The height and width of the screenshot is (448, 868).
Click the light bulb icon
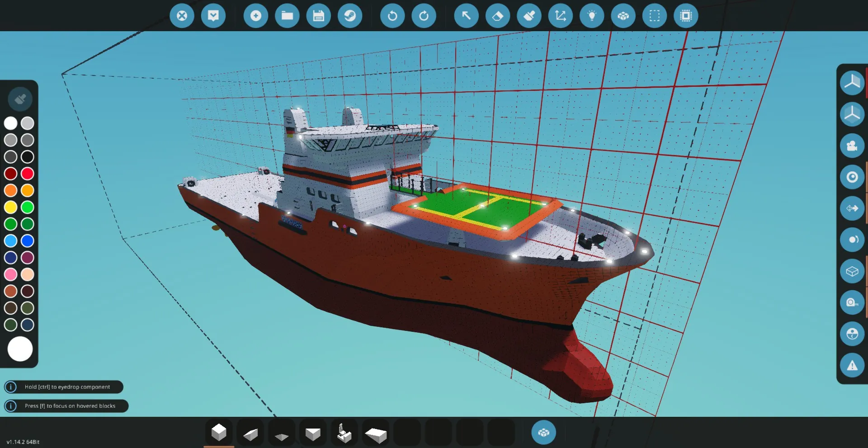point(592,16)
